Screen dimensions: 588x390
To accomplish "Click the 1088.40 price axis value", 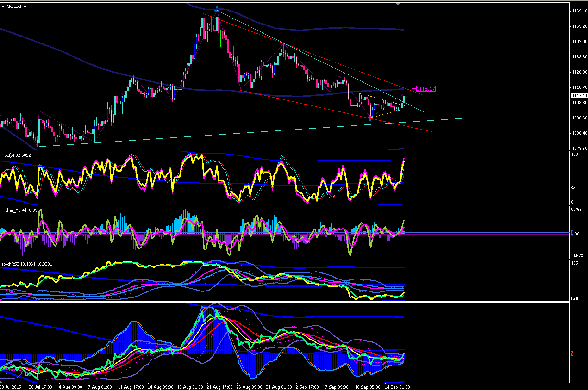I will click(x=579, y=133).
